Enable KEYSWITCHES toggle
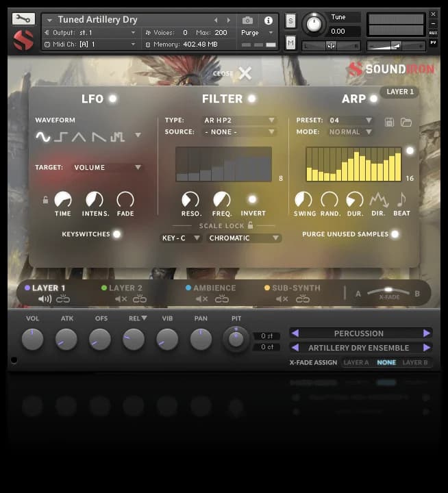The image size is (448, 493). pos(116,234)
